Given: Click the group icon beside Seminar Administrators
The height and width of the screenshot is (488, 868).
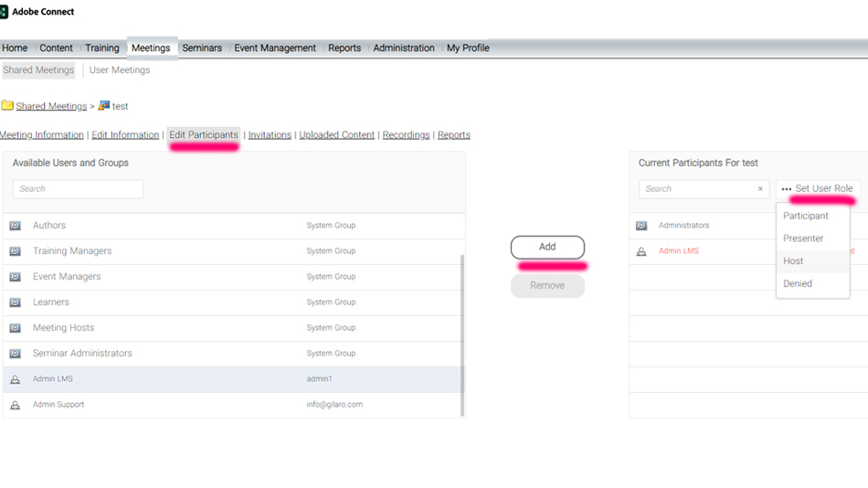Looking at the screenshot, I should click(x=15, y=354).
